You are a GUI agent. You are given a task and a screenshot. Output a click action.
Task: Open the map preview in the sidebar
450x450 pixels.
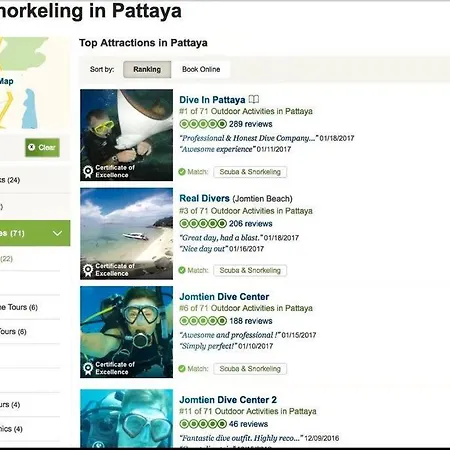[23, 83]
